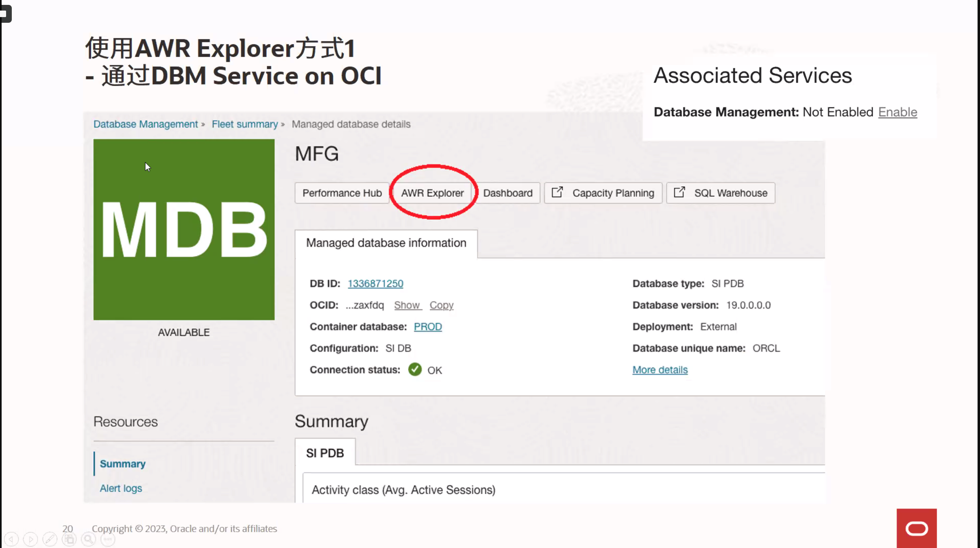Click the 'AVAILABLE' status label
This screenshot has width=980, height=548.
(184, 332)
